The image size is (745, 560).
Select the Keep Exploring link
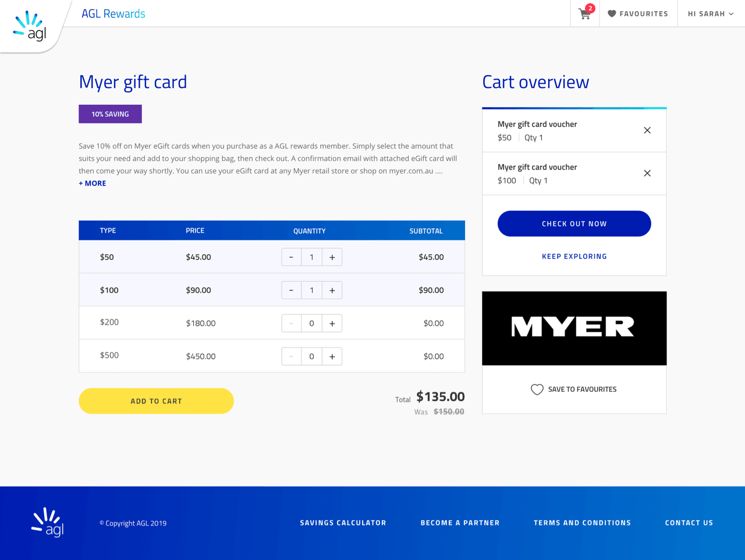point(574,256)
